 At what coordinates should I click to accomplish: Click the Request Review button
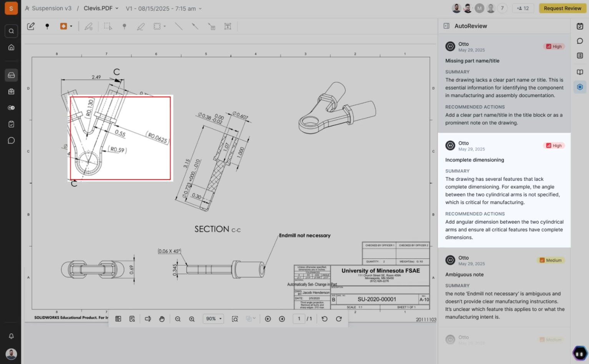coord(562,8)
